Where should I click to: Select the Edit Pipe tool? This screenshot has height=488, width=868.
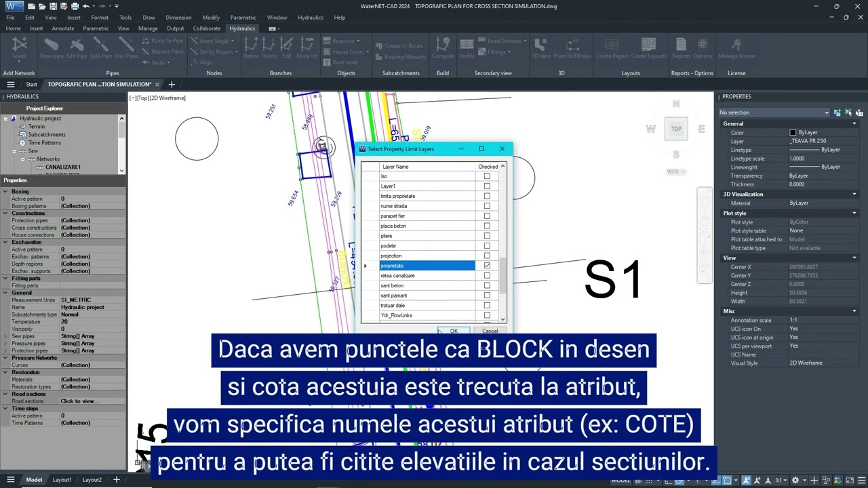(x=77, y=47)
